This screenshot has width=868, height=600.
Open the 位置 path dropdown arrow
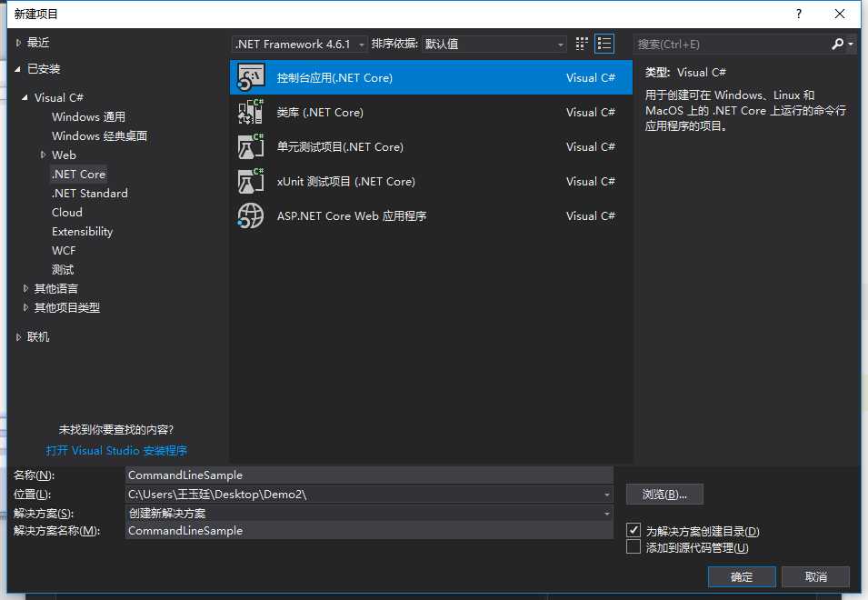(x=607, y=495)
